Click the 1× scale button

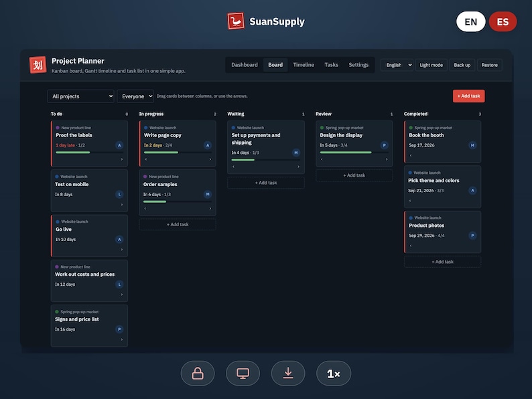pyautogui.click(x=334, y=374)
